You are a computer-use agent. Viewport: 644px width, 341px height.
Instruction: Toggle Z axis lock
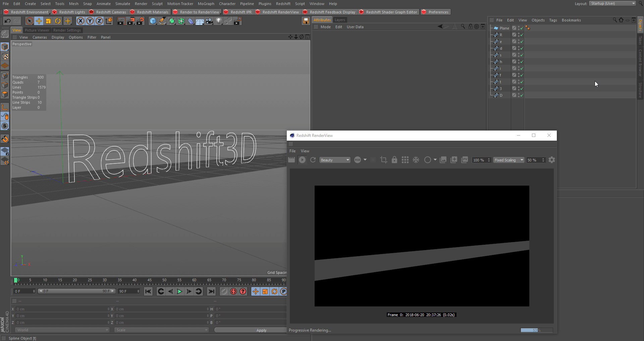click(x=99, y=21)
